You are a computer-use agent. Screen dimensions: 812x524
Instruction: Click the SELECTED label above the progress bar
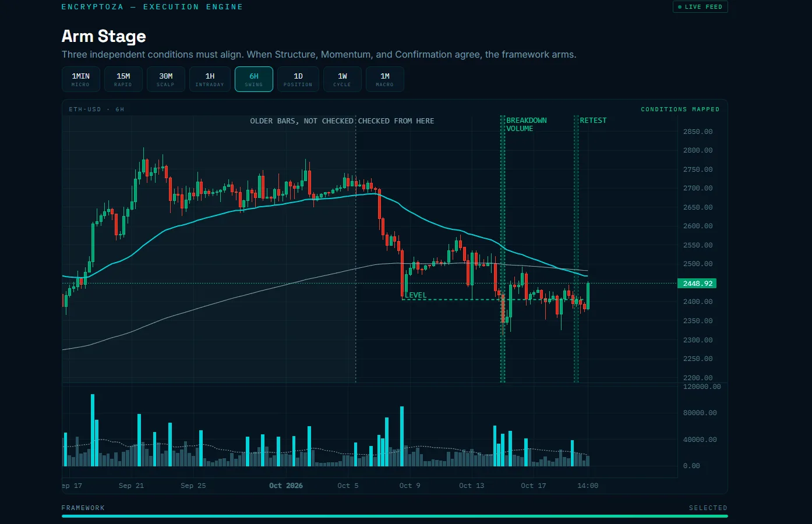708,508
